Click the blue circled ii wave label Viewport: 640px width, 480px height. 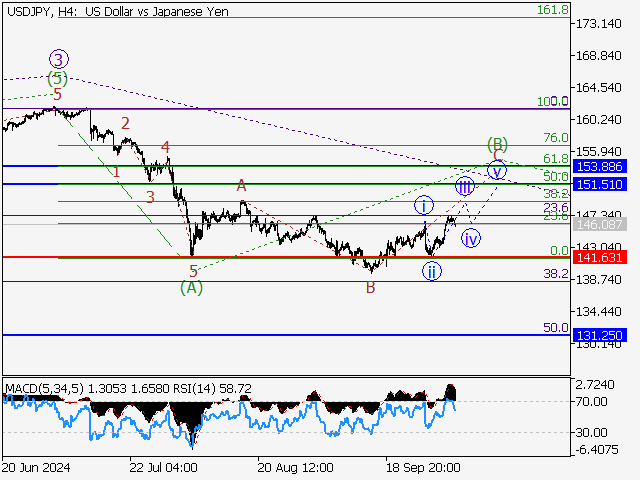pos(432,271)
